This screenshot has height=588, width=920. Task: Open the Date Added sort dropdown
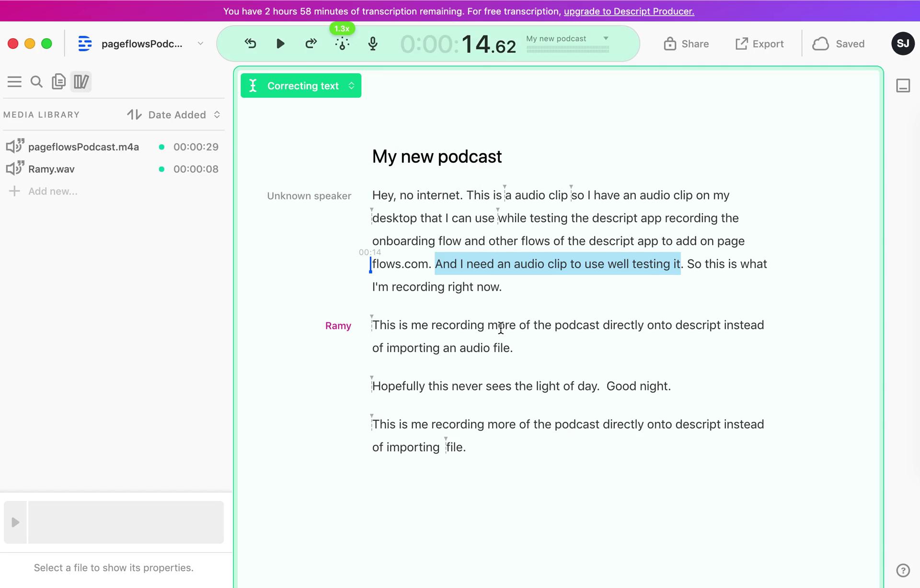coord(184,114)
